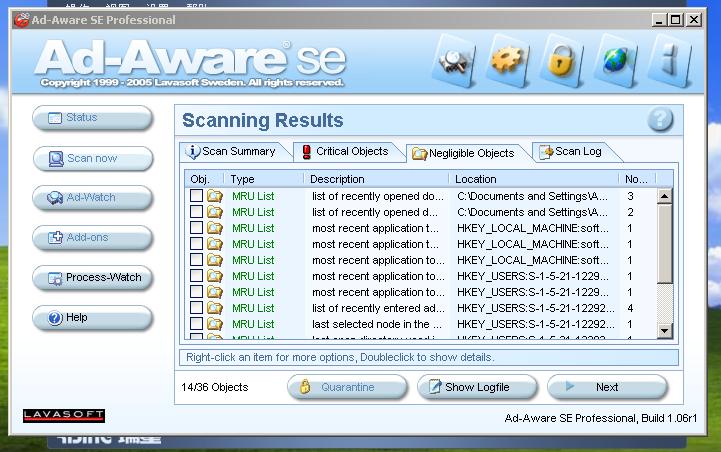Tick checkbox of 'list of recently entered ad...' row
The width and height of the screenshot is (721, 452).
coord(196,308)
